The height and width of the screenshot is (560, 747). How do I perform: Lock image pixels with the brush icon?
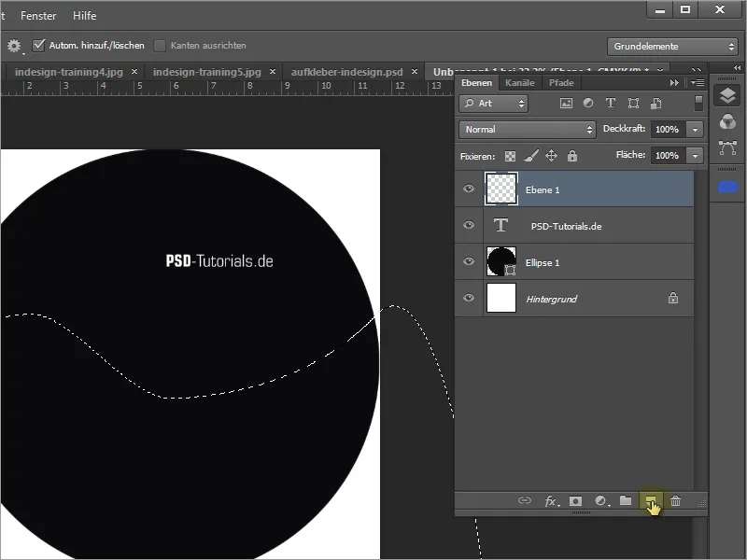point(530,156)
